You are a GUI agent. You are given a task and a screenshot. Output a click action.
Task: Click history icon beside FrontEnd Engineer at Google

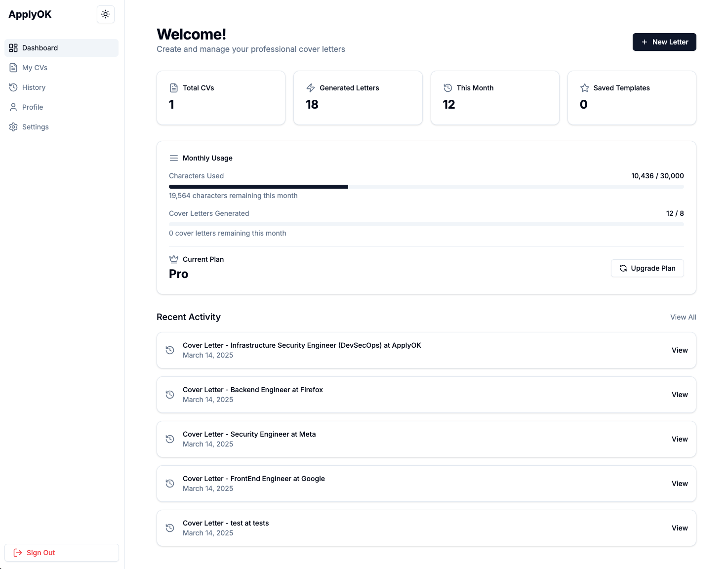click(x=170, y=484)
